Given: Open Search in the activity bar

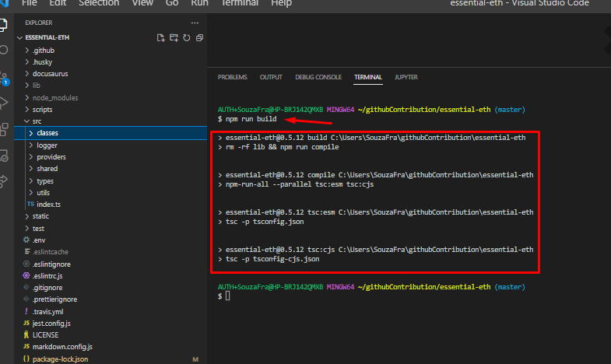Looking at the screenshot, I should click(4, 50).
